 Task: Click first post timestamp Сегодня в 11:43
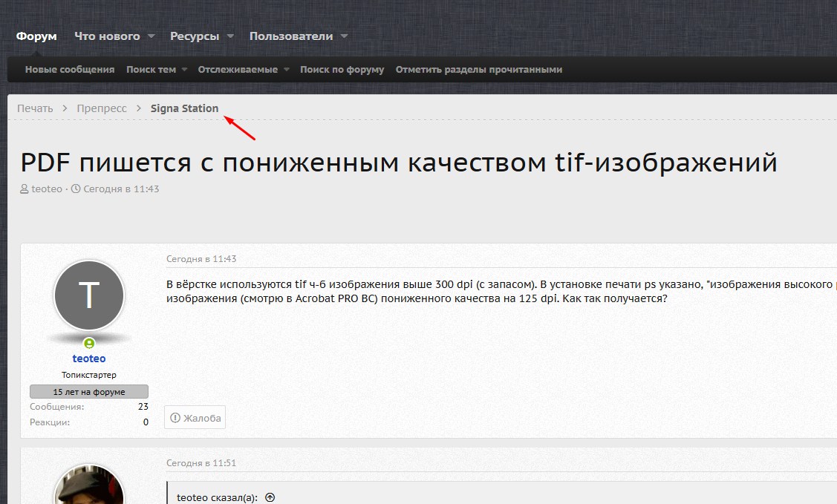pos(201,258)
